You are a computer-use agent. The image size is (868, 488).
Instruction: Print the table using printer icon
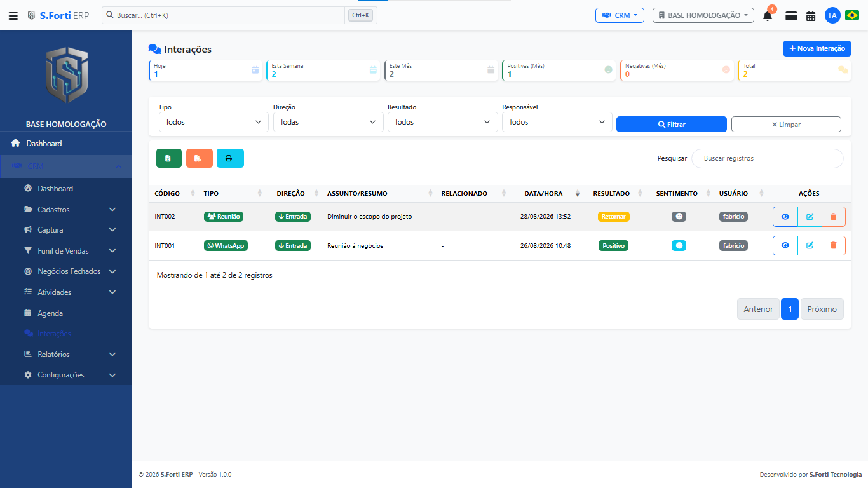pos(230,158)
